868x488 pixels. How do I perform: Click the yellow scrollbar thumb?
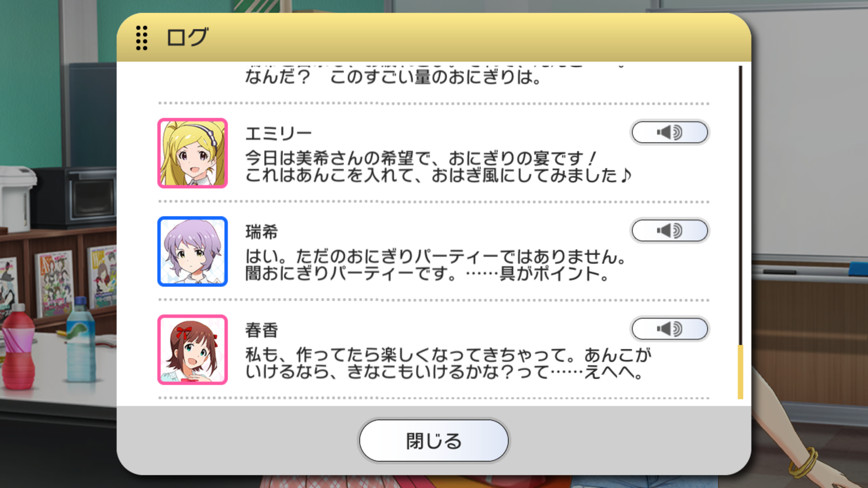point(741,372)
